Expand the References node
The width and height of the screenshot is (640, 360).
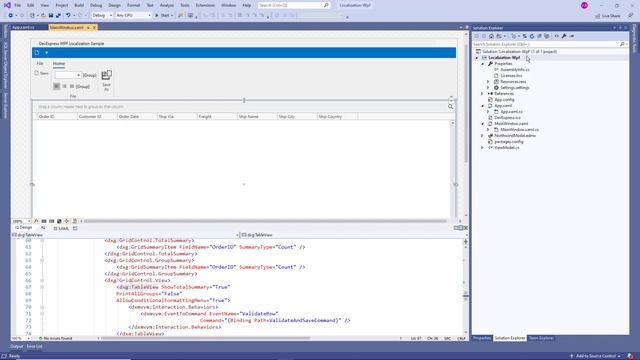(x=482, y=93)
